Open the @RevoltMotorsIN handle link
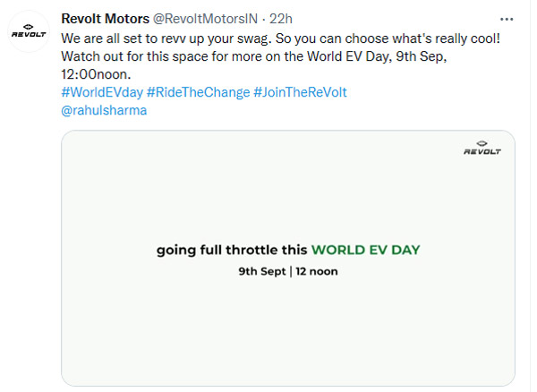 tap(205, 19)
